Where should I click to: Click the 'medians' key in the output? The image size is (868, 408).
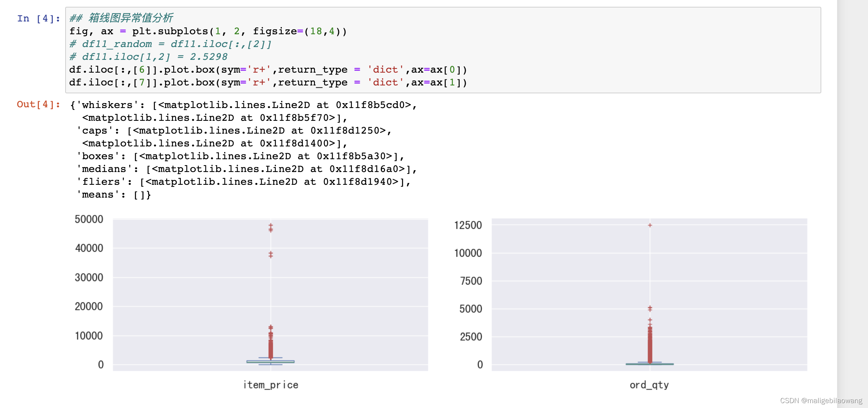click(x=104, y=169)
